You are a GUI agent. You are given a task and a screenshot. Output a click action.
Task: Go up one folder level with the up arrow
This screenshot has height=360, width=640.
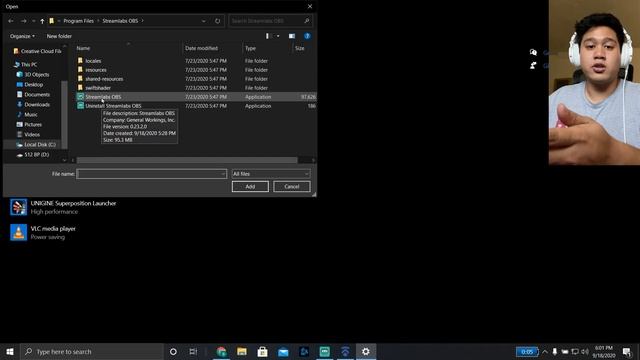pyautogui.click(x=42, y=21)
